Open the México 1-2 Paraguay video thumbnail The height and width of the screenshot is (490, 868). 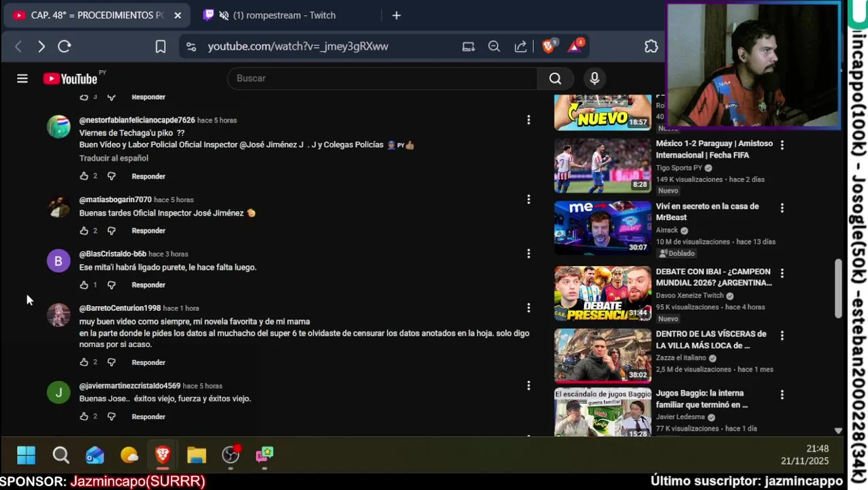pos(602,165)
